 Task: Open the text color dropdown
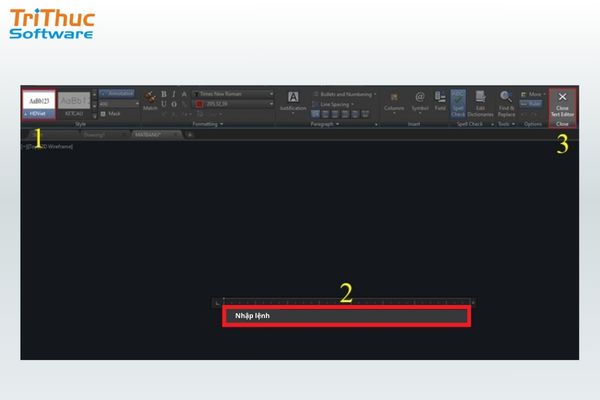(x=233, y=104)
